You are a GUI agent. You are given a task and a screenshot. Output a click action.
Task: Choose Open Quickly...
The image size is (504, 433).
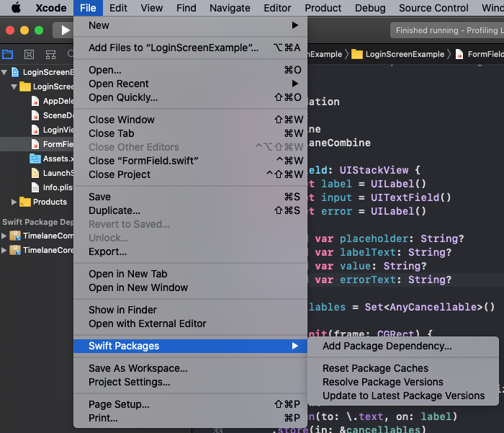point(190,97)
